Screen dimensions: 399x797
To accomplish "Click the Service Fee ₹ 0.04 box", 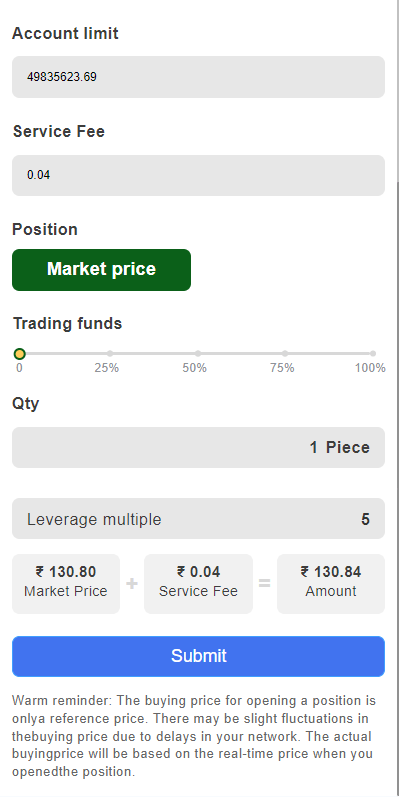I will [198, 584].
